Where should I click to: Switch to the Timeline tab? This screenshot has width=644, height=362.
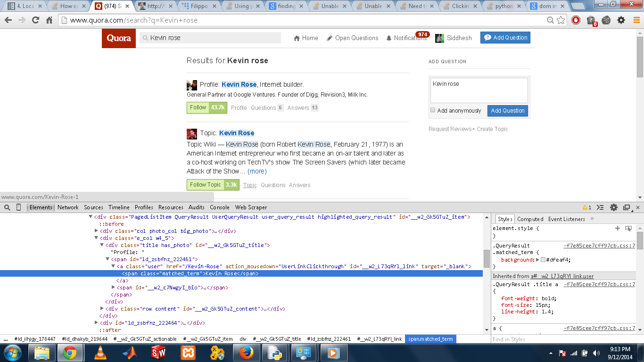[119, 207]
